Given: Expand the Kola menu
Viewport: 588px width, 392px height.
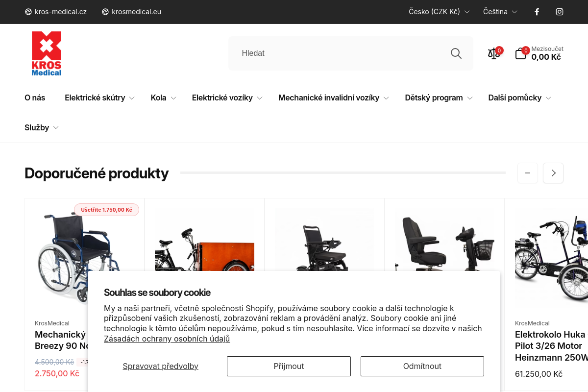Looking at the screenshot, I should [x=164, y=98].
